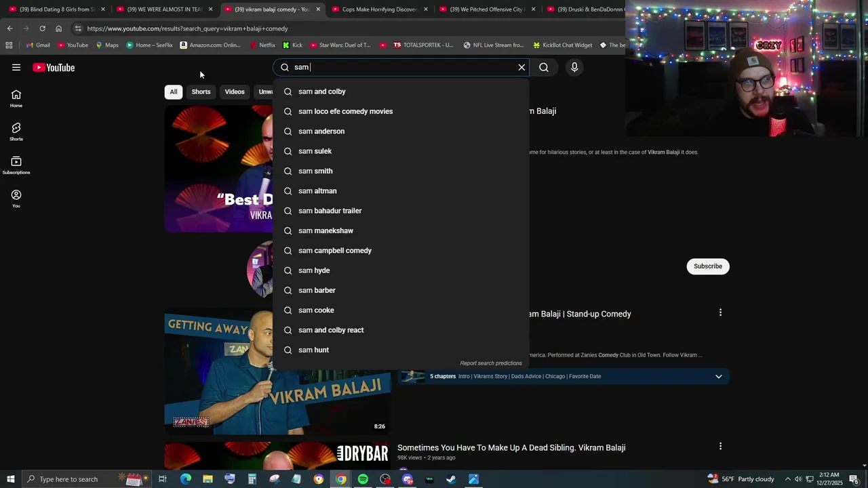This screenshot has height=488, width=868.
Task: Click the YouTube logo
Action: point(54,67)
